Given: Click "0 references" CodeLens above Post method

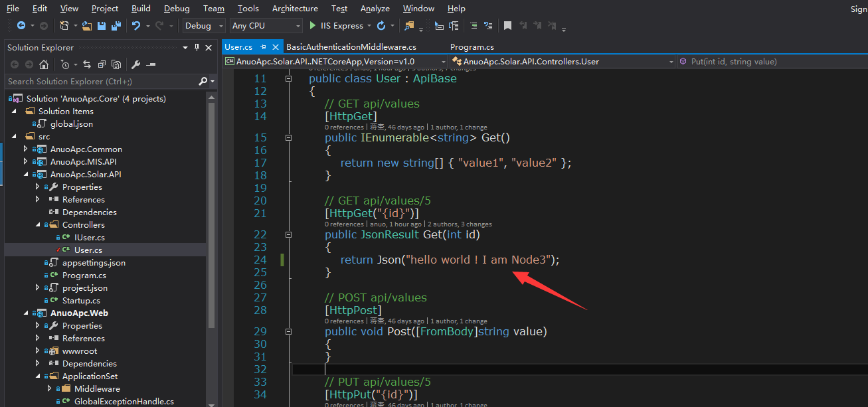Looking at the screenshot, I should pyautogui.click(x=344, y=321).
